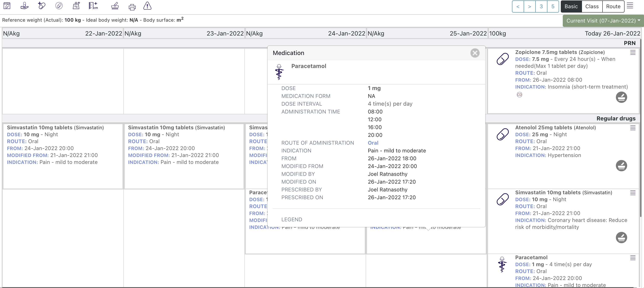Switch to Route view mode
The width and height of the screenshot is (644, 288).
pos(613,6)
